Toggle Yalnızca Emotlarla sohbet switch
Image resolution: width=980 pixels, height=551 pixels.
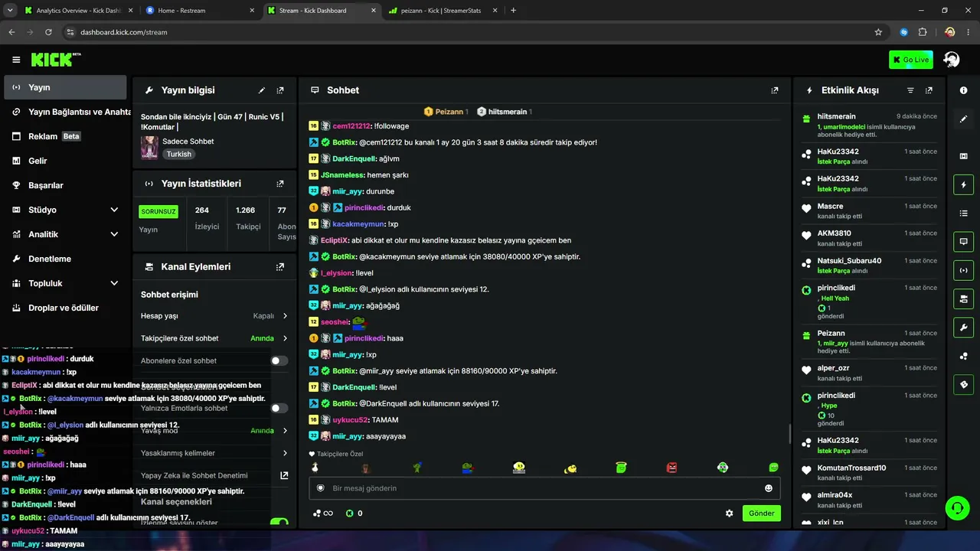(x=279, y=408)
